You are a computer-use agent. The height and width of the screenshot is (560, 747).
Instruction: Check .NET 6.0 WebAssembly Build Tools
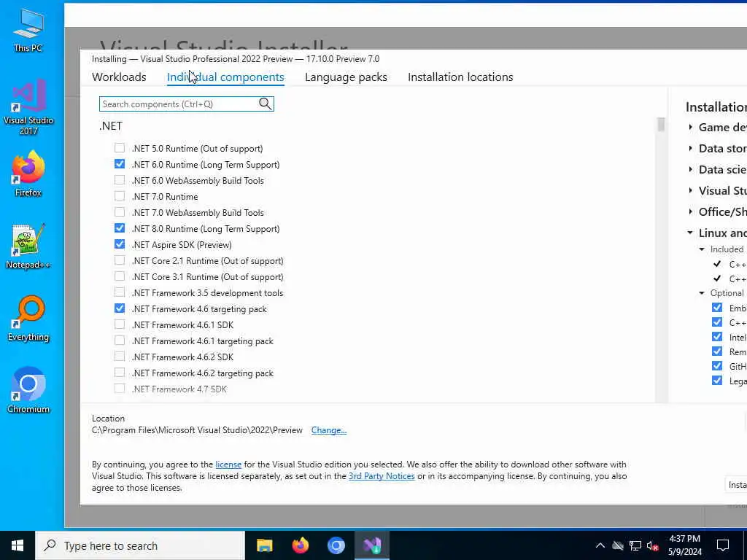coord(120,180)
